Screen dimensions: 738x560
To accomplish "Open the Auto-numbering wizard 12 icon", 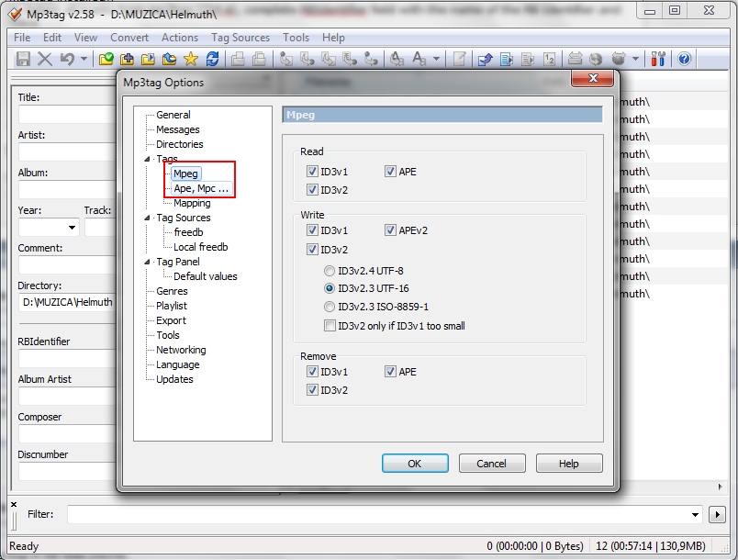I will (549, 59).
